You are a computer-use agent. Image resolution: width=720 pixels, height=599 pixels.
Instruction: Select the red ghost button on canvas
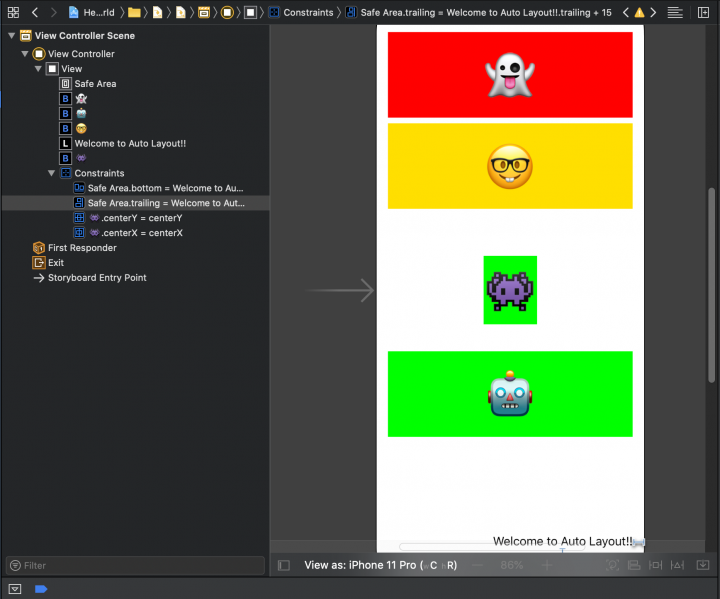[510, 75]
